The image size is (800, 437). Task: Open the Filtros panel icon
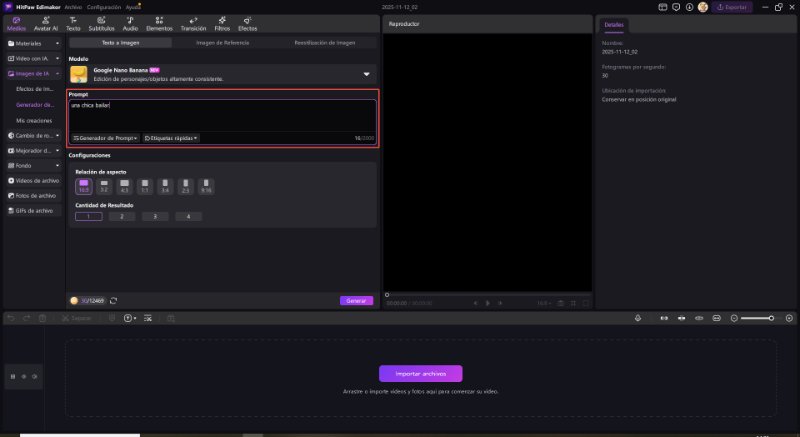pos(220,23)
